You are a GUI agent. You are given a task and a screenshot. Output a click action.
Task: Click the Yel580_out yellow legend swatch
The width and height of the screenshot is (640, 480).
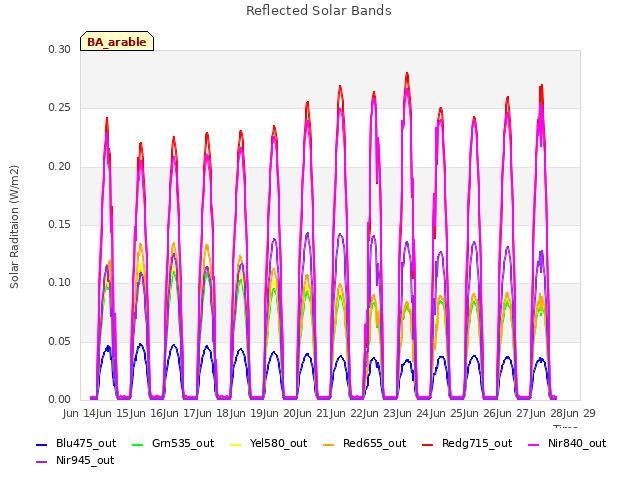(236, 444)
